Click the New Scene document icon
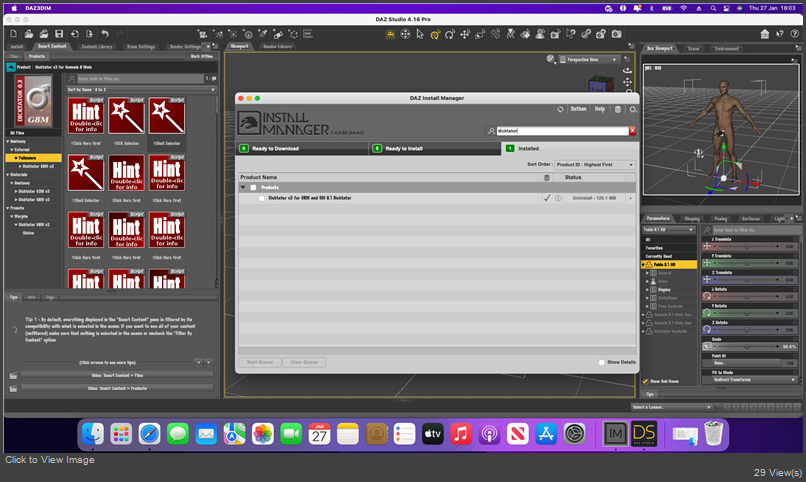 (13, 34)
